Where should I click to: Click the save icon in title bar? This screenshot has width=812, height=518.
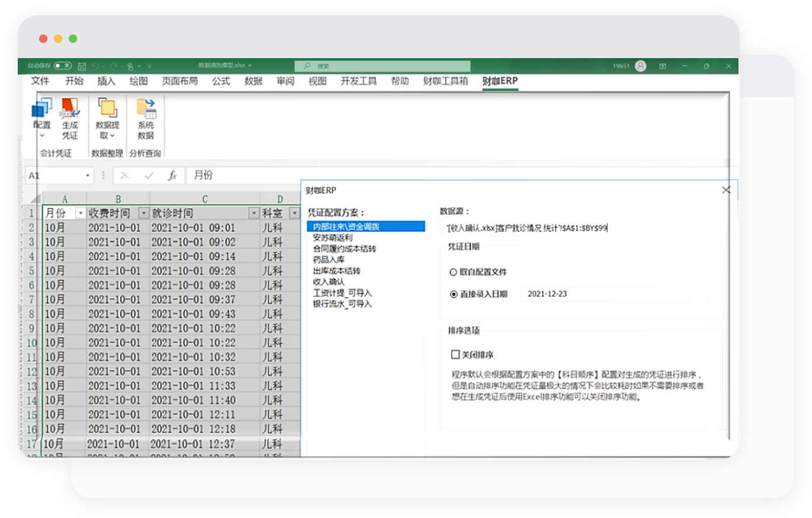(x=82, y=66)
